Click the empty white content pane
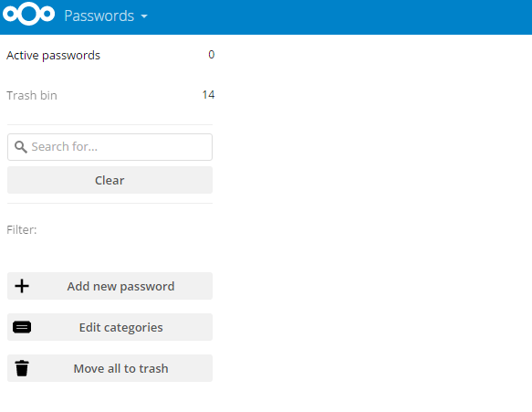532x412 pixels. click(x=373, y=221)
